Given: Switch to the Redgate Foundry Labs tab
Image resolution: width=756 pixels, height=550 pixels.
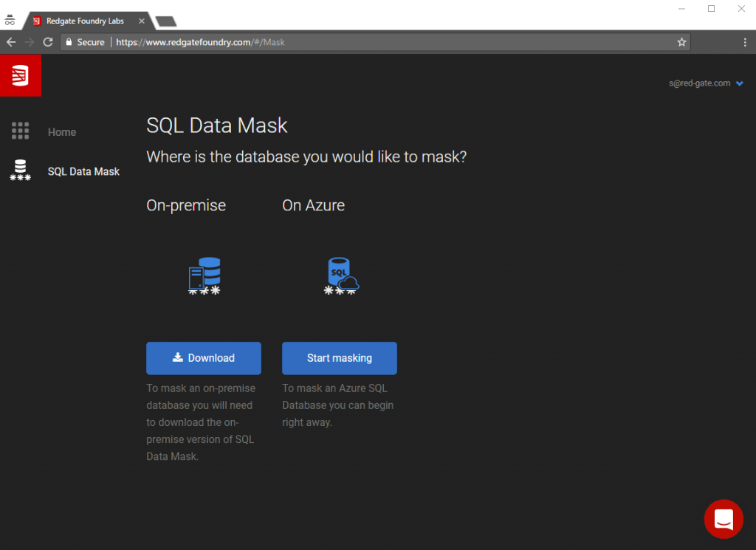Looking at the screenshot, I should pyautogui.click(x=85, y=21).
